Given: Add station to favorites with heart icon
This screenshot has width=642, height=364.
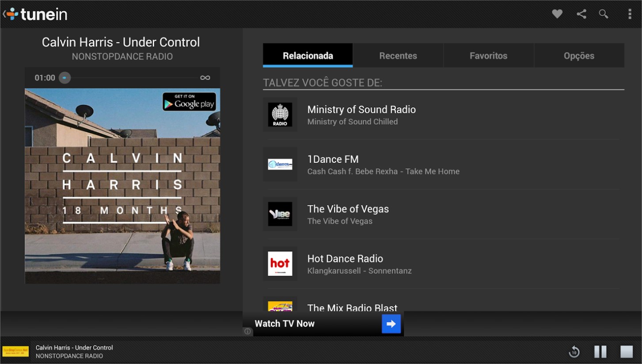Looking at the screenshot, I should click(x=557, y=14).
